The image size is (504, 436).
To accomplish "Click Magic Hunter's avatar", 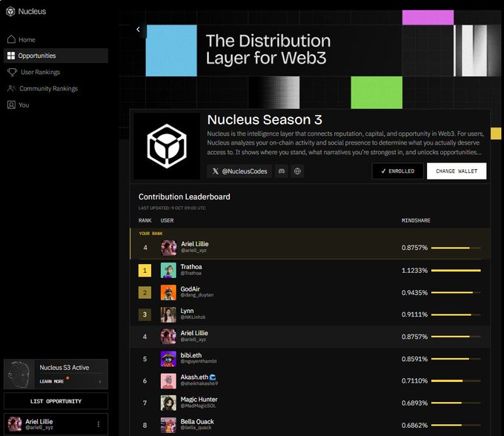I will (168, 403).
